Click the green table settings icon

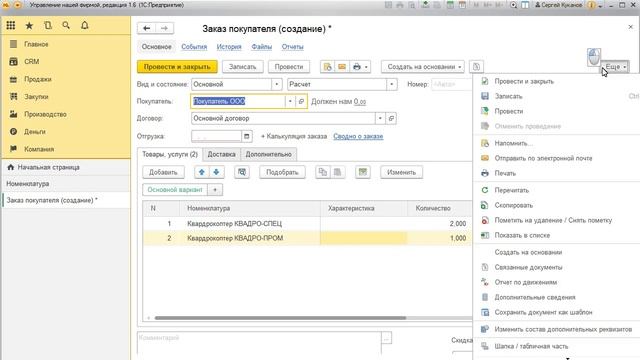point(362,172)
